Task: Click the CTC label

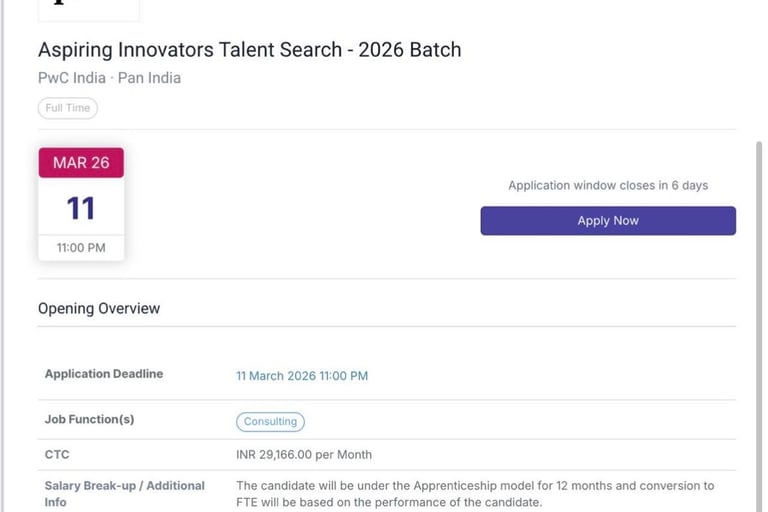Action: tap(57, 454)
